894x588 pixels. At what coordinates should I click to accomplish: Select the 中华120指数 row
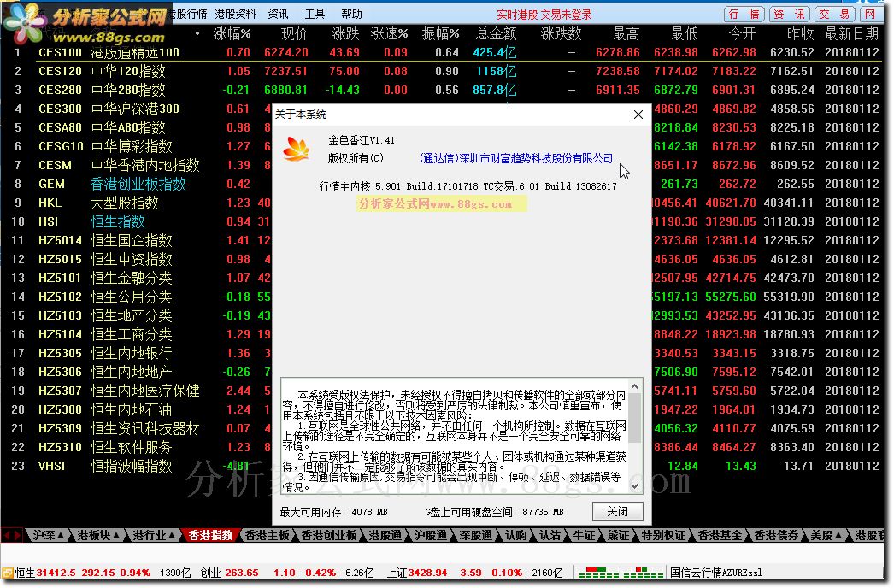[442, 71]
